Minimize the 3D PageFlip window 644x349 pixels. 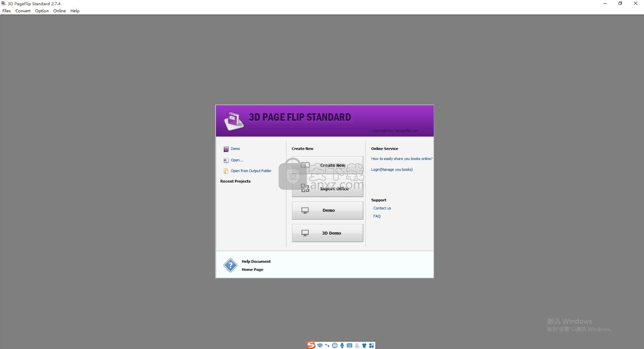pyautogui.click(x=605, y=3)
